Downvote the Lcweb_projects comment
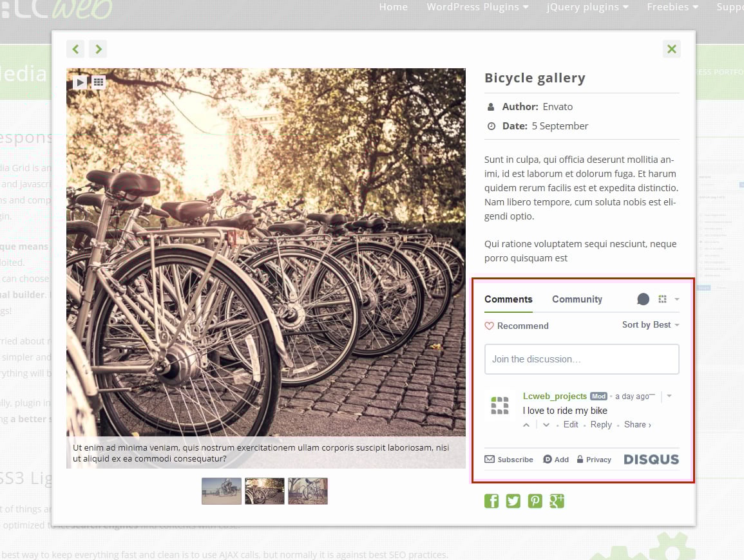The width and height of the screenshot is (744, 560). click(x=546, y=425)
